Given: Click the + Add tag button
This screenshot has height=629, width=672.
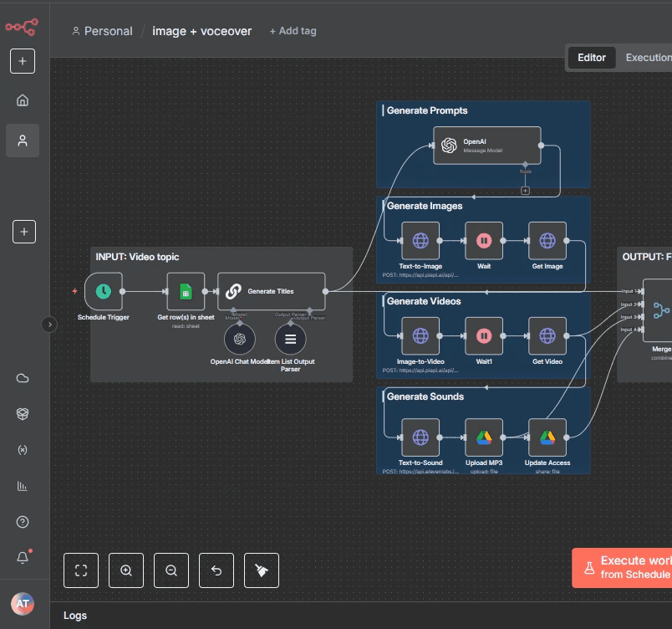Looking at the screenshot, I should click(x=293, y=31).
